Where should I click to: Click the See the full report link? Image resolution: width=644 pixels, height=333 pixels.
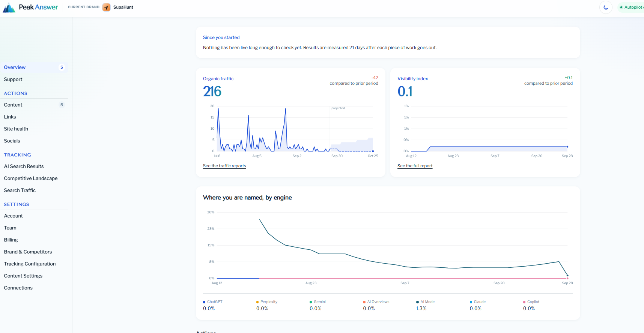tap(415, 166)
